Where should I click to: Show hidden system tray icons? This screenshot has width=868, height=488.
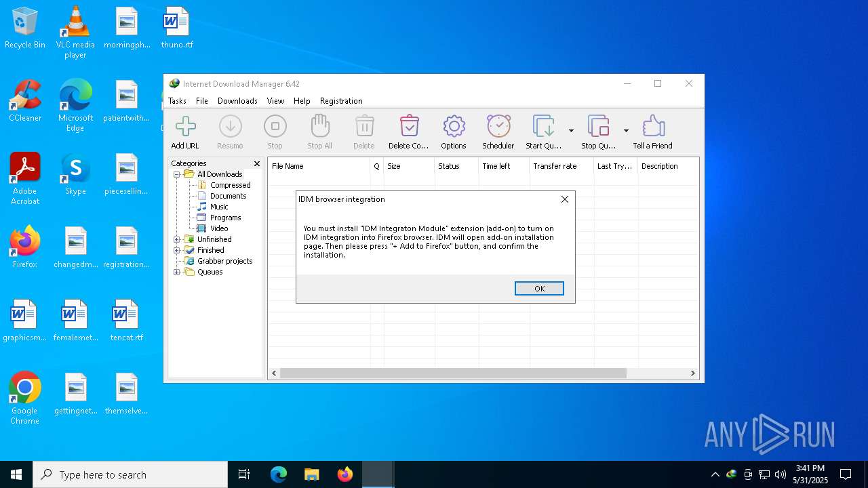coord(715,474)
